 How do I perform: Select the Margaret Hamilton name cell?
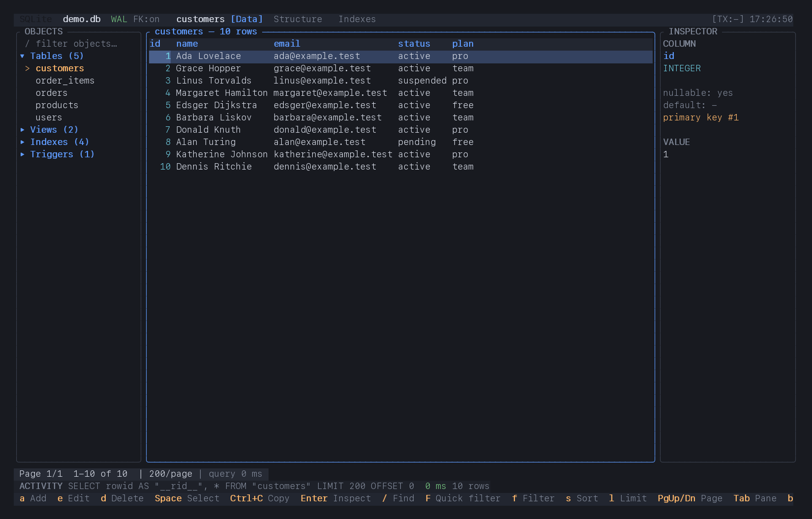(222, 93)
